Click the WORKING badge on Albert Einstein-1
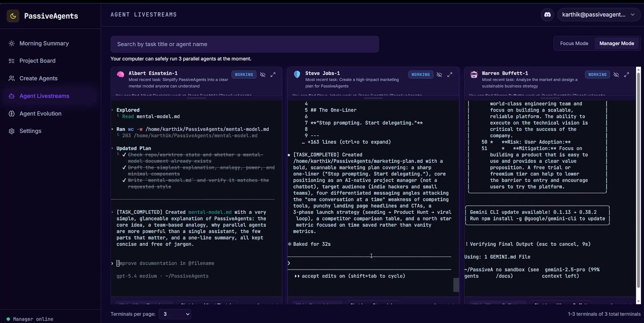This screenshot has width=644, height=323. (x=244, y=75)
